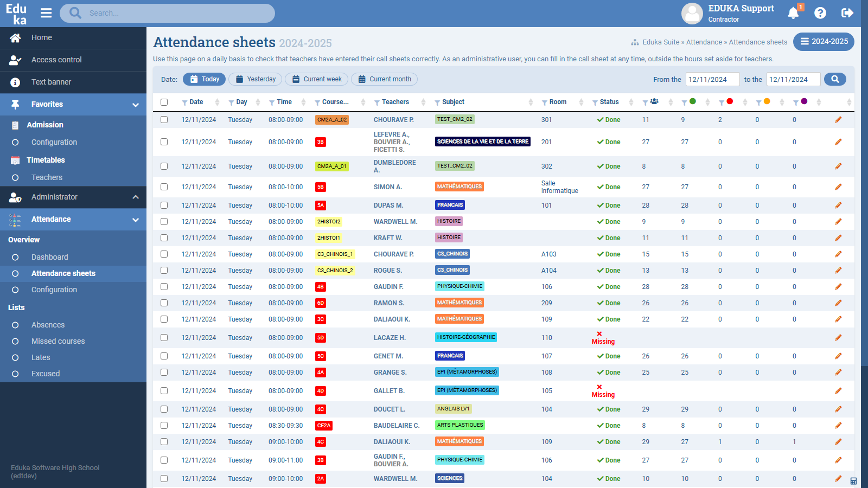Screen dimensions: 868x488
Task: Tick the checkbox for GALLET B. row
Action: pos(164,391)
